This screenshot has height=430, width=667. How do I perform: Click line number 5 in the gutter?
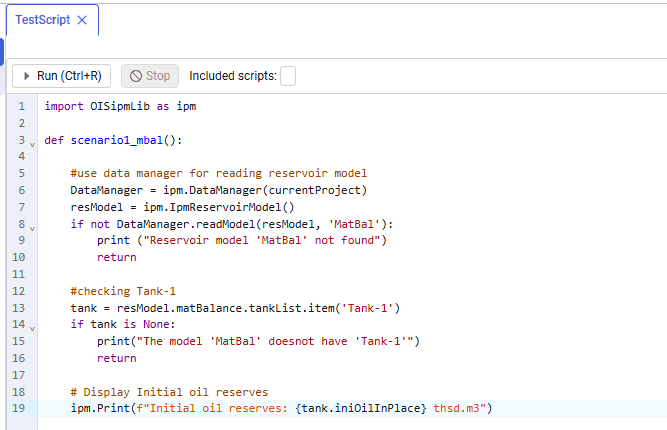(22, 173)
